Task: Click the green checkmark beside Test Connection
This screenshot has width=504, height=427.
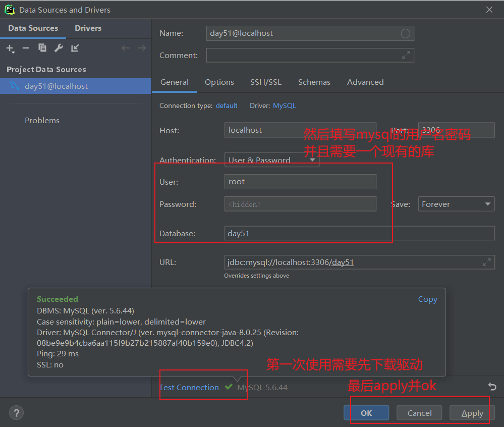Action: click(x=229, y=387)
